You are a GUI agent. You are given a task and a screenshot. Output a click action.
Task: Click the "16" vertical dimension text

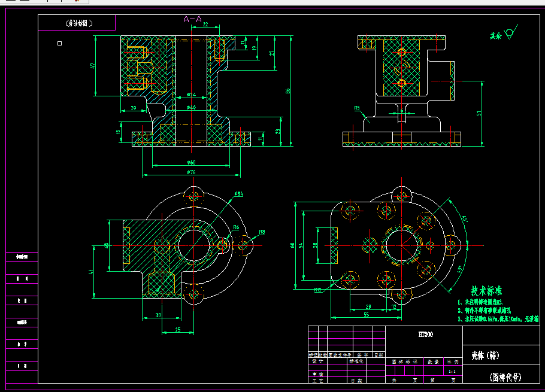118,132
